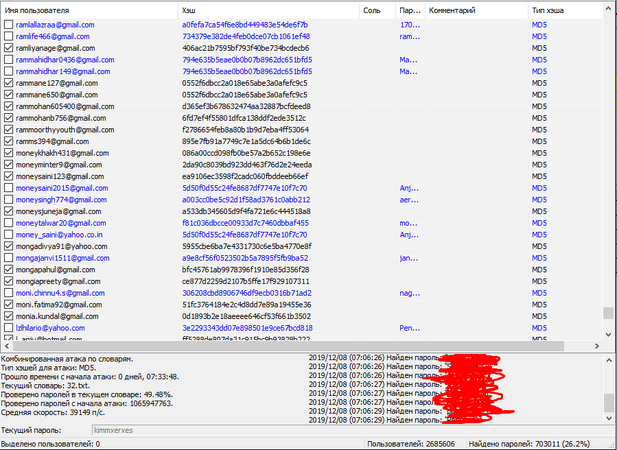Click hash 734379e382de4feb0dce07cb1061ef48
The width and height of the screenshot is (617, 450).
(x=246, y=37)
